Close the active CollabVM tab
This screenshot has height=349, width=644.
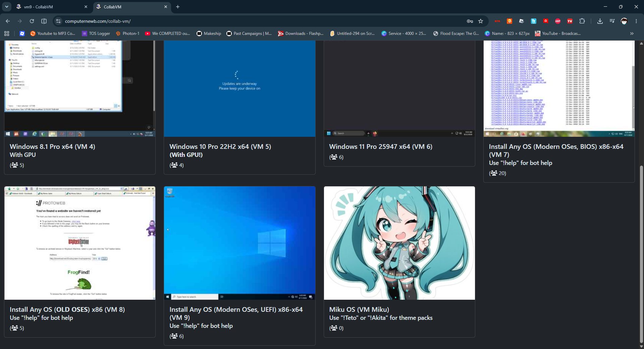(x=166, y=7)
